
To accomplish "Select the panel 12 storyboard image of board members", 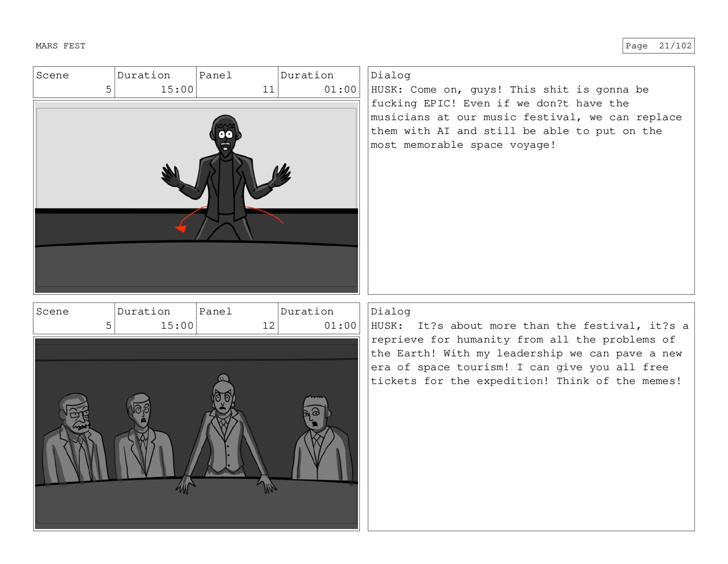I will point(196,434).
